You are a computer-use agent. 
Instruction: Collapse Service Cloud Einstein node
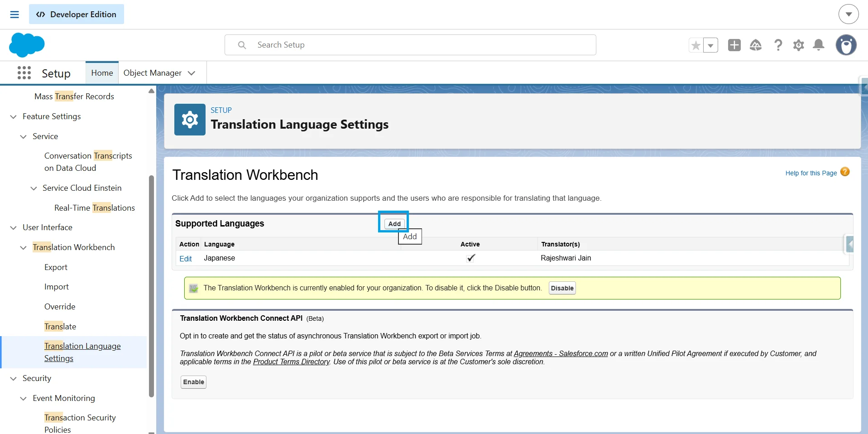pyautogui.click(x=34, y=188)
